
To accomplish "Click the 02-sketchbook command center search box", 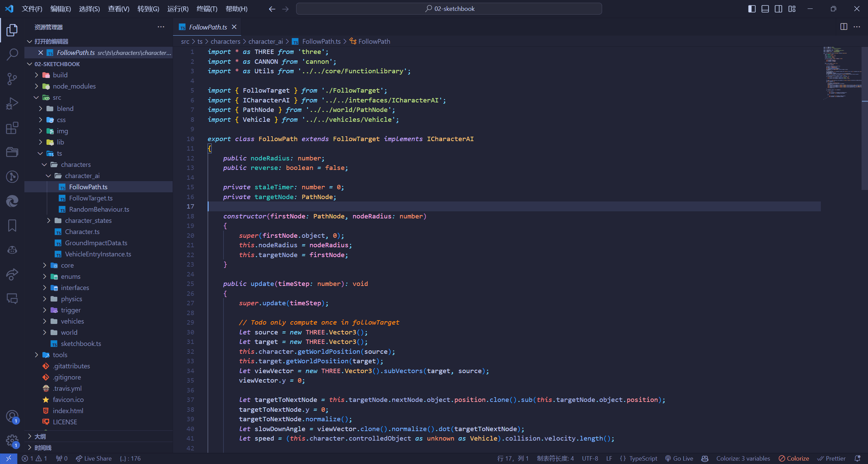I will click(449, 9).
